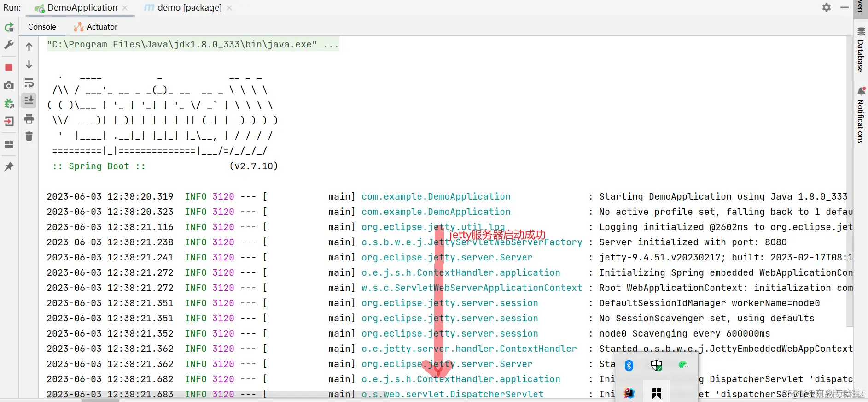Image resolution: width=868 pixels, height=402 pixels.
Task: Switch to the Console tab
Action: pos(42,27)
